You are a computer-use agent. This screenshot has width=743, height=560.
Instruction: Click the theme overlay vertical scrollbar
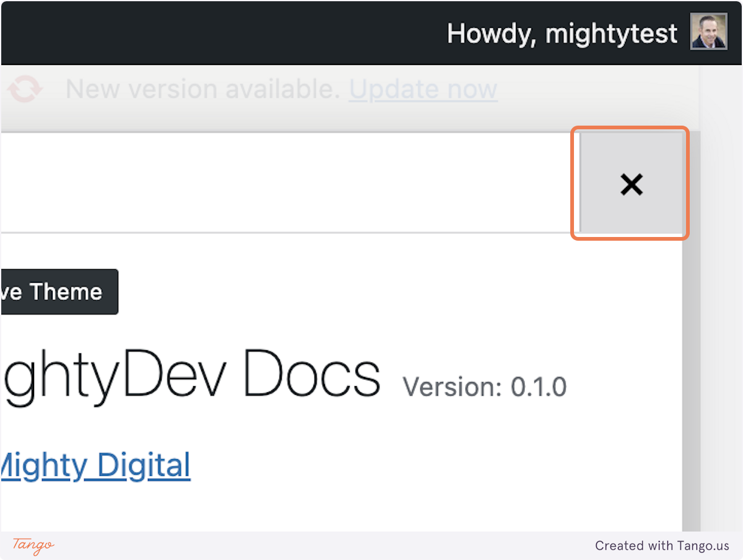pos(691,371)
